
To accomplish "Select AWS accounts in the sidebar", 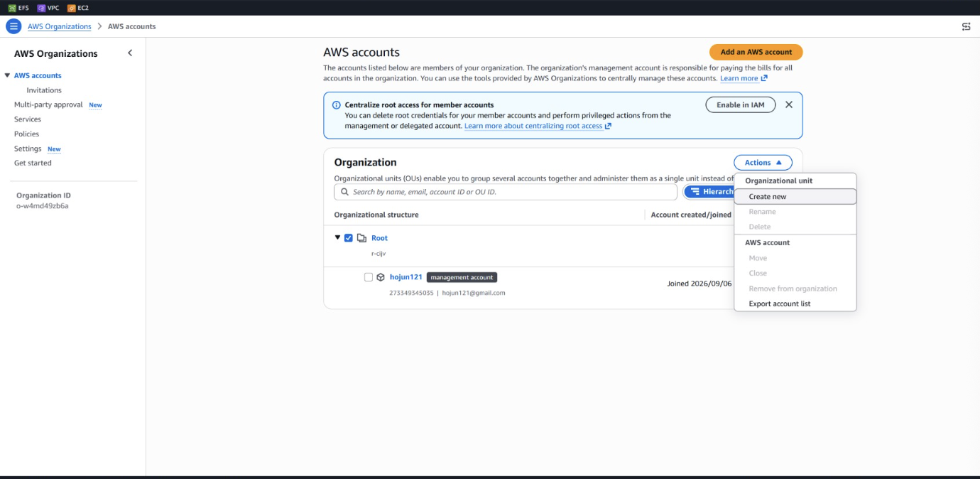I will (38, 75).
